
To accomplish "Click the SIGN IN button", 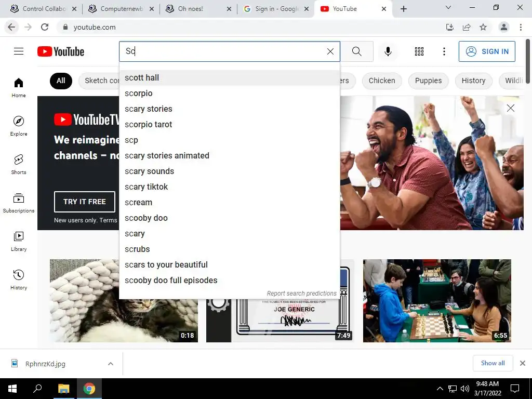I will pos(487,51).
